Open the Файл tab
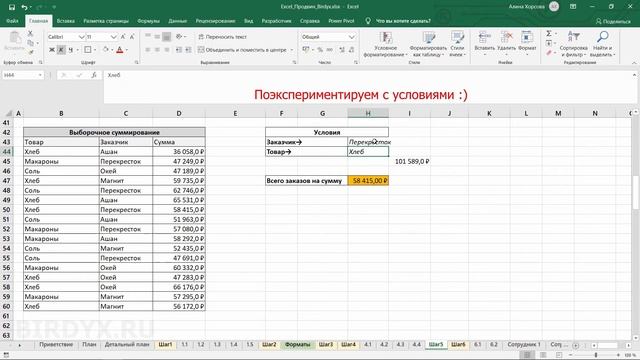Image resolution: width=640 pixels, height=360 pixels. [x=12, y=21]
